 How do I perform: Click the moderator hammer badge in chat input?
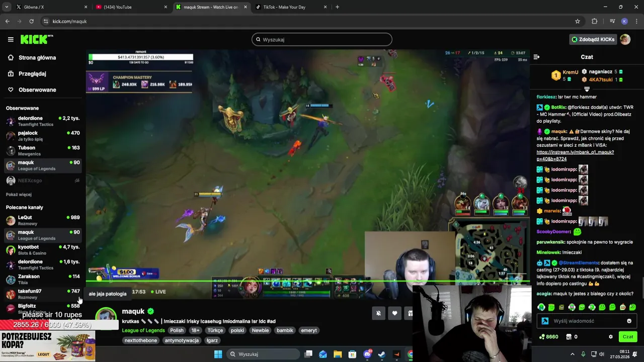[x=545, y=321]
